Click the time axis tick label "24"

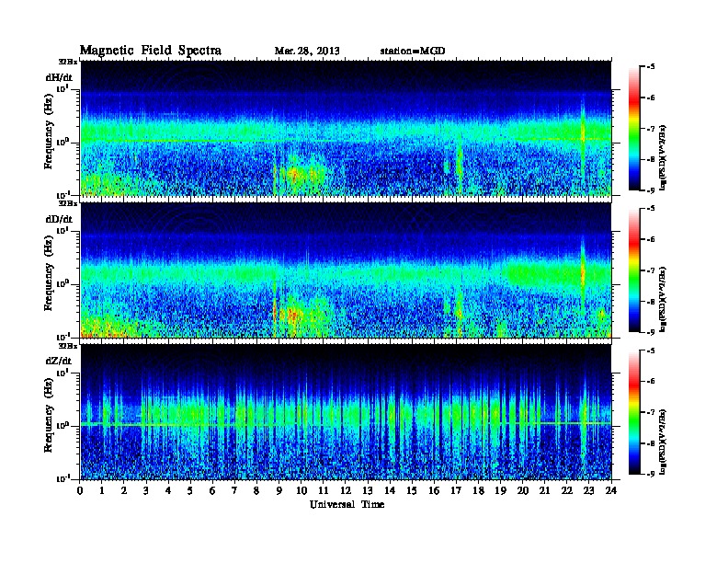(611, 491)
